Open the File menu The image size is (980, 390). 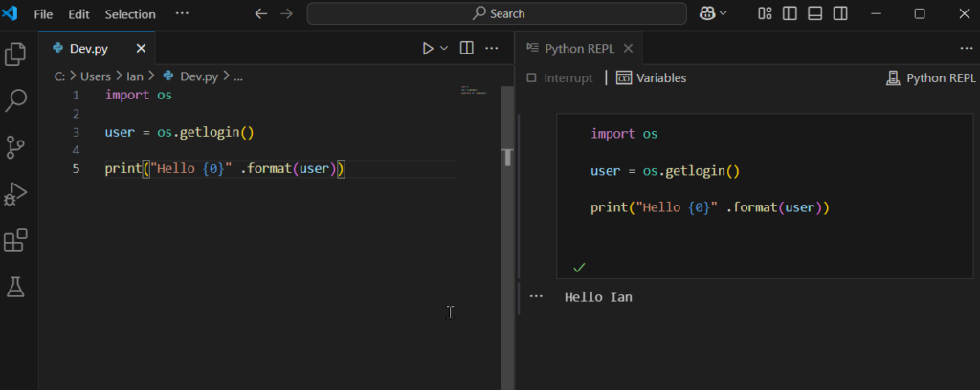[43, 14]
